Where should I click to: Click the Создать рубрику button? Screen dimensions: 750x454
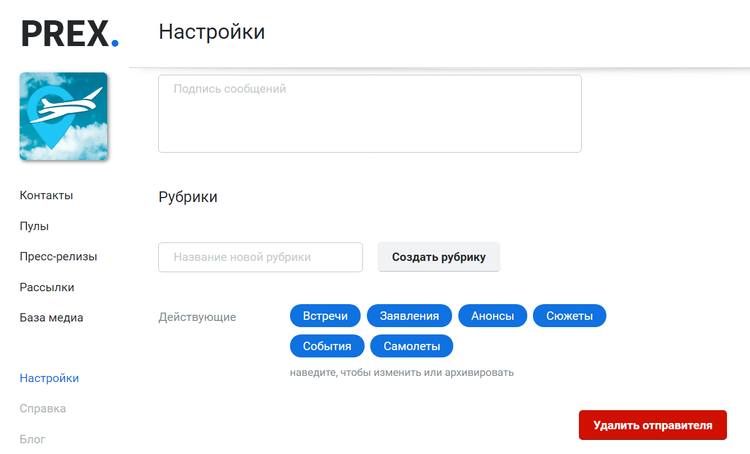[439, 257]
